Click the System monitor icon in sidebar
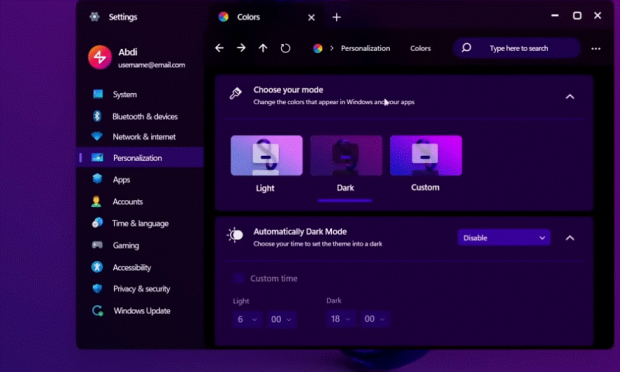Screen dimensions: 620x372 [x=98, y=94]
